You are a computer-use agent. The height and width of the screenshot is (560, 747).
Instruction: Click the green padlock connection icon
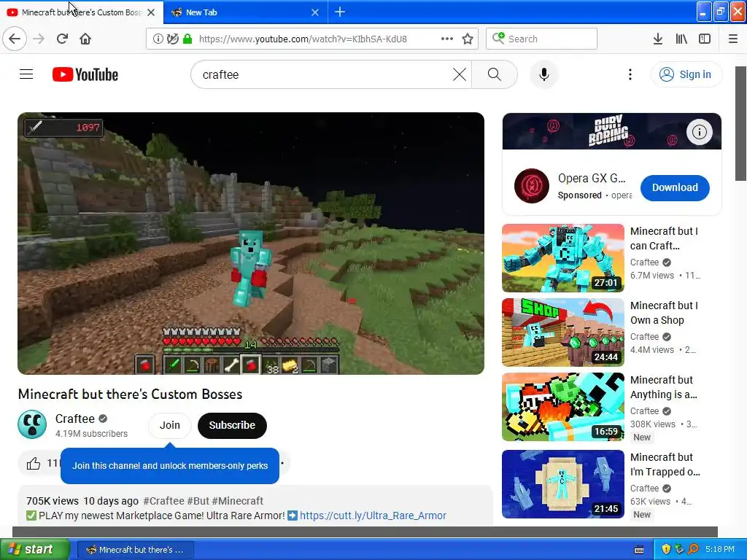(x=187, y=39)
